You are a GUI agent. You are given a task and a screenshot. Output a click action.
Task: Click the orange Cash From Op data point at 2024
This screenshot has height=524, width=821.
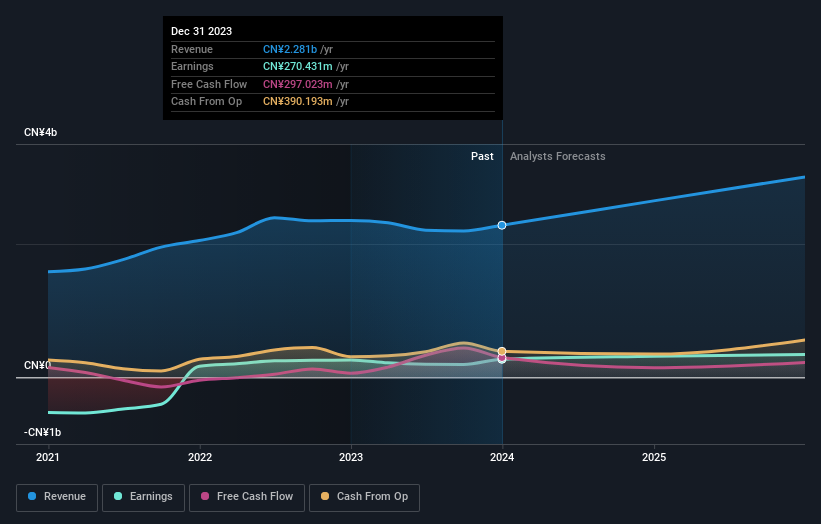(502, 351)
